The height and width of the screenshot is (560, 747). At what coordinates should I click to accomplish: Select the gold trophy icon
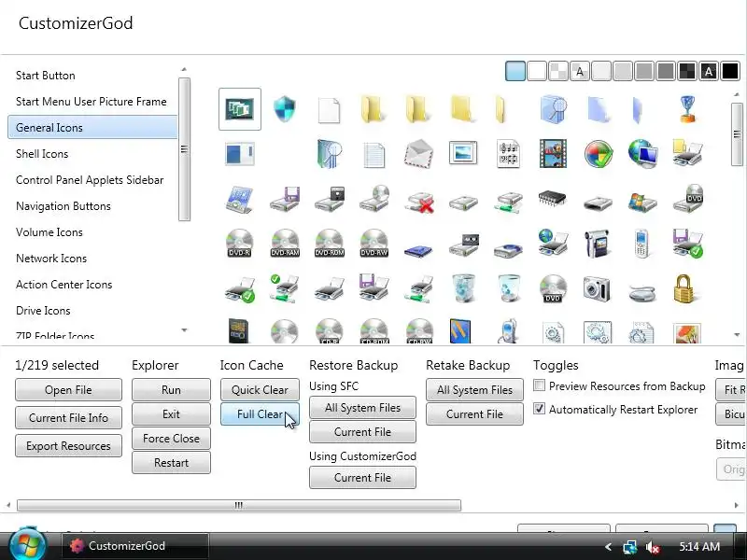click(x=687, y=108)
